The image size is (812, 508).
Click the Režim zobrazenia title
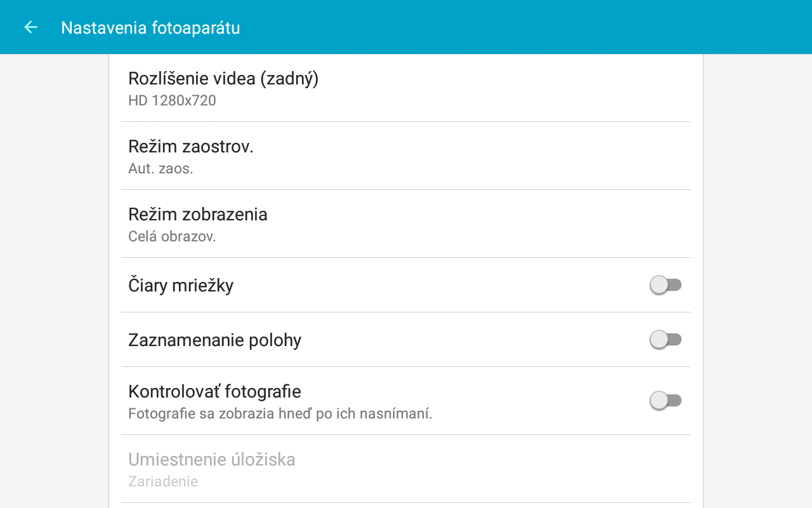(x=198, y=214)
